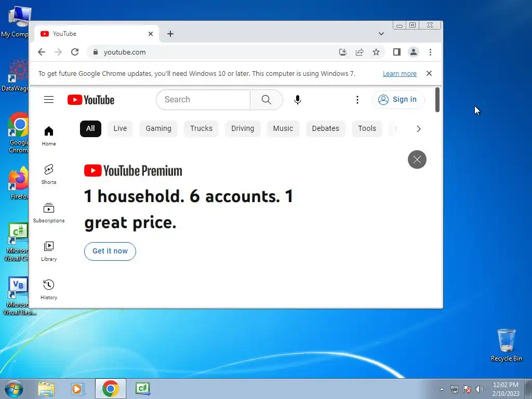This screenshot has height=399, width=532.
Task: Select the YouTube browser tab
Action: (x=97, y=34)
